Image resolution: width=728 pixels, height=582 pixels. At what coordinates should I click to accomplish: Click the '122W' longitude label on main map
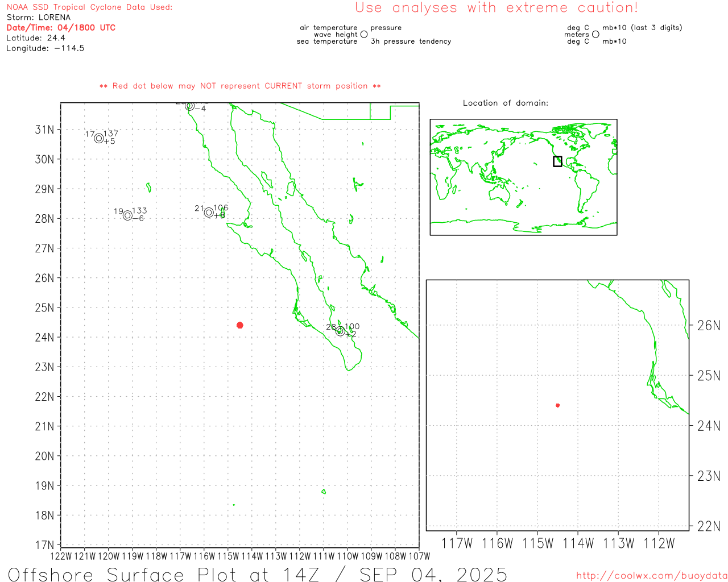click(x=61, y=556)
